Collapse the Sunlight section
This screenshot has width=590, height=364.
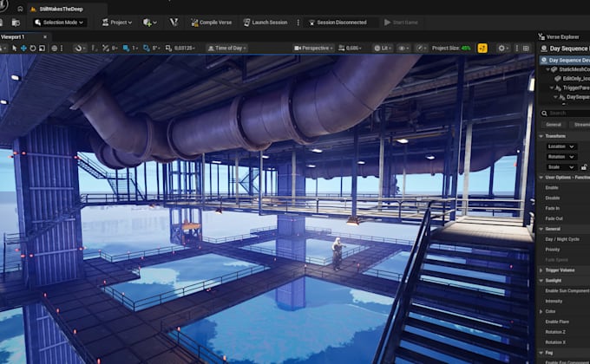pyautogui.click(x=541, y=281)
